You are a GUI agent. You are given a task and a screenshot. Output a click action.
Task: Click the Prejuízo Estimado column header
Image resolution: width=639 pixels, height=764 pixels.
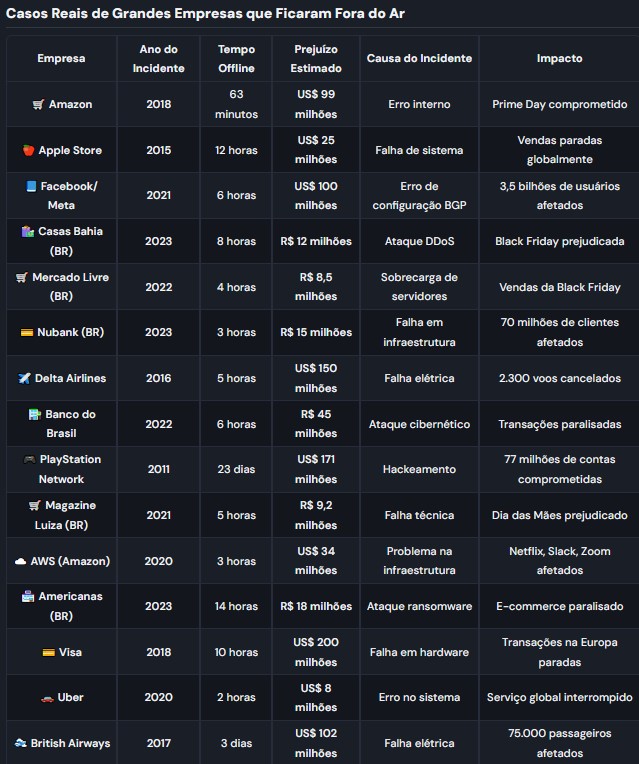click(x=316, y=59)
